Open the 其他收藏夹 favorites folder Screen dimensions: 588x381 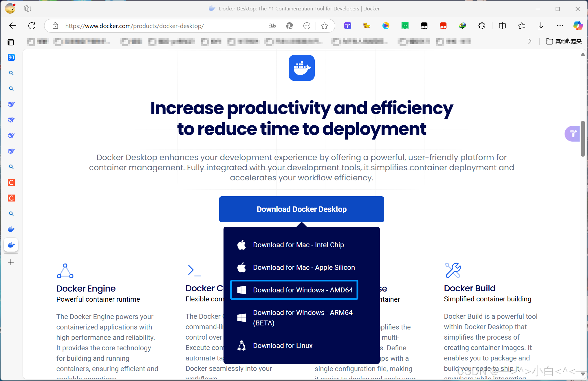pyautogui.click(x=564, y=41)
